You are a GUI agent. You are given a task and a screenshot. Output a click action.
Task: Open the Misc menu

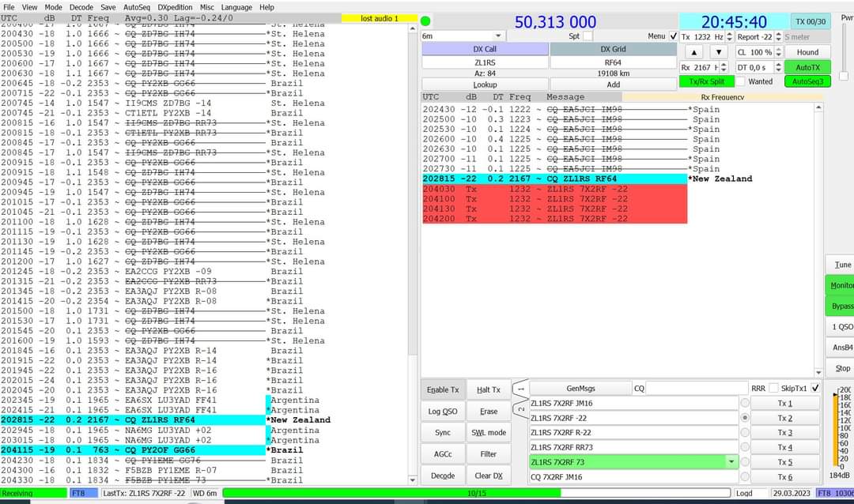tap(206, 7)
